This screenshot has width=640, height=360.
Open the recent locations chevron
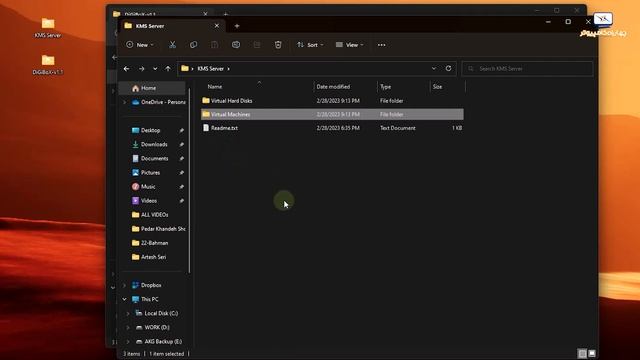tap(155, 69)
